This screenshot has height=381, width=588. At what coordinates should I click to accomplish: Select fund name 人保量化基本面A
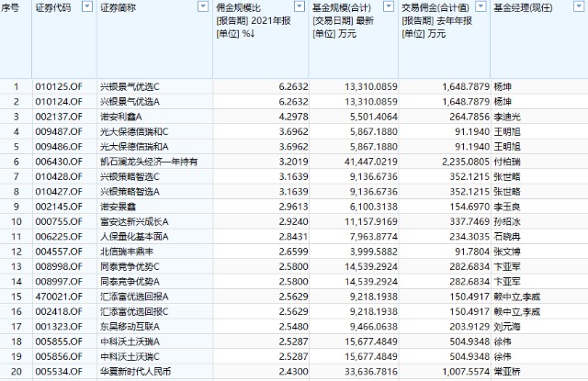(134, 236)
